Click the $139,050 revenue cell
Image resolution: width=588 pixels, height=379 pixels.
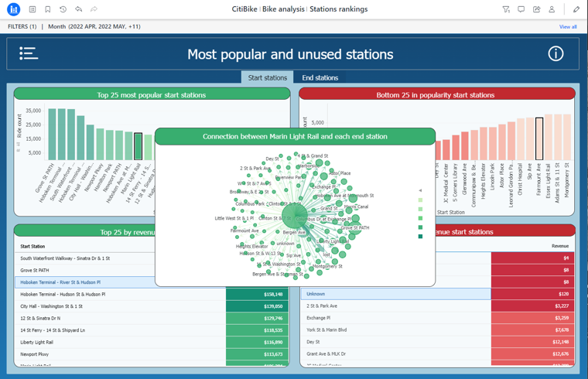[x=257, y=306]
